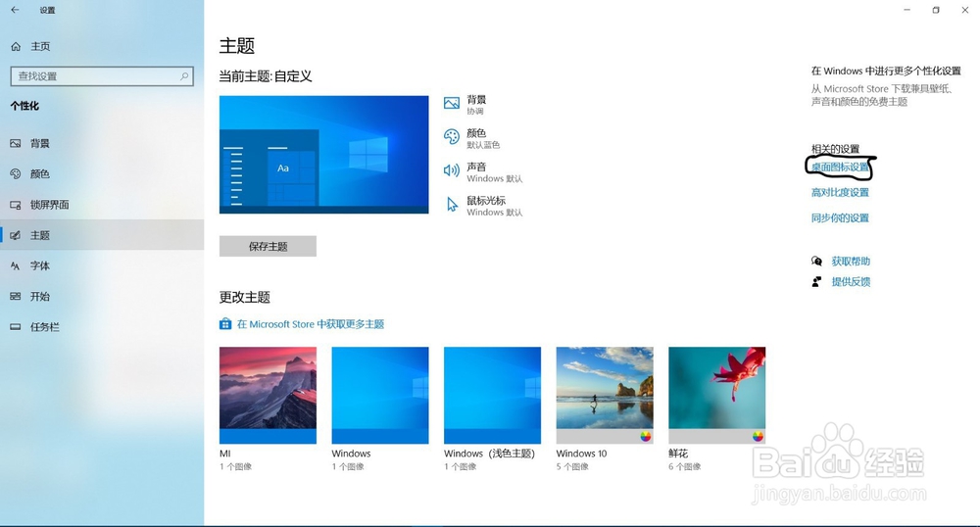Screen dimensions: 980x527
Task: Select the 鲜花 flower theme thumbnail
Action: tap(717, 396)
